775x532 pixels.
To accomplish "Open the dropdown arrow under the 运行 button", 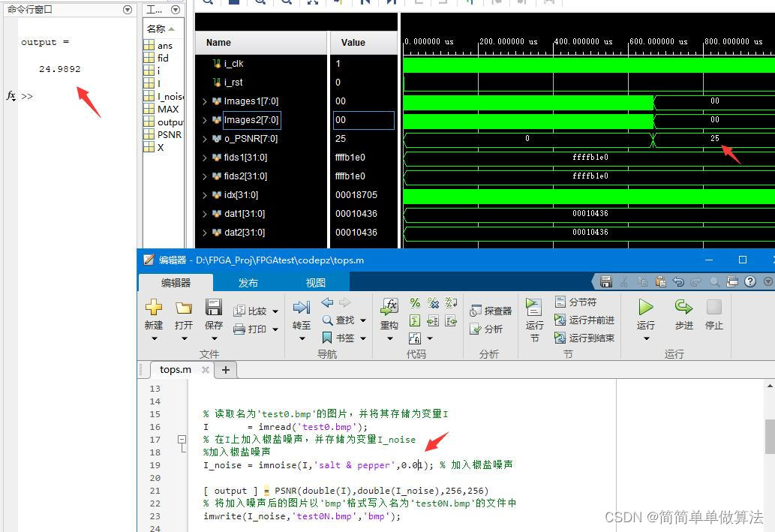I will (x=647, y=338).
